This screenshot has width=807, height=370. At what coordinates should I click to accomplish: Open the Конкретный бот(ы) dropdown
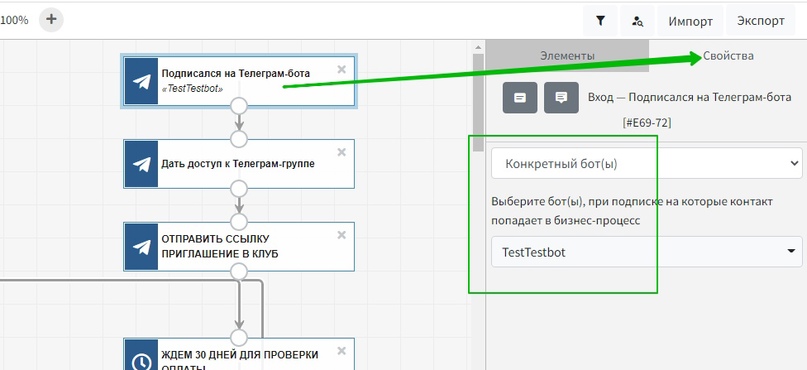pos(646,164)
